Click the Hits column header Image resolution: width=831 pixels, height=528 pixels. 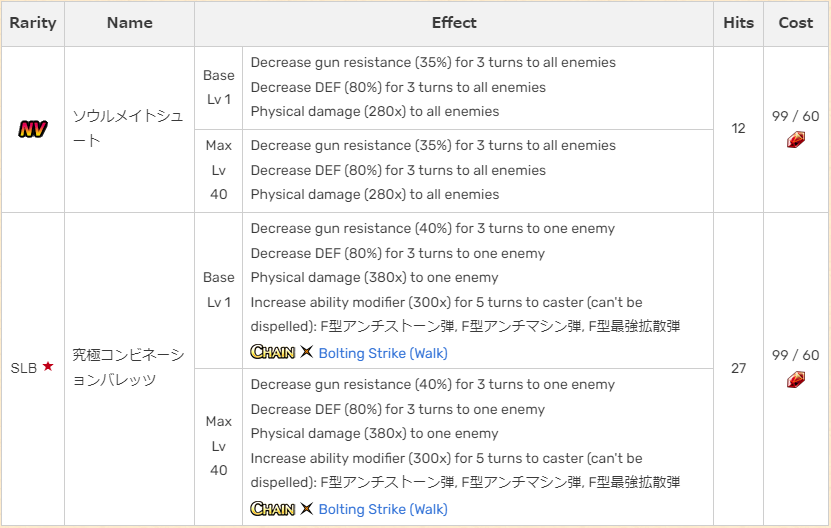[738, 23]
